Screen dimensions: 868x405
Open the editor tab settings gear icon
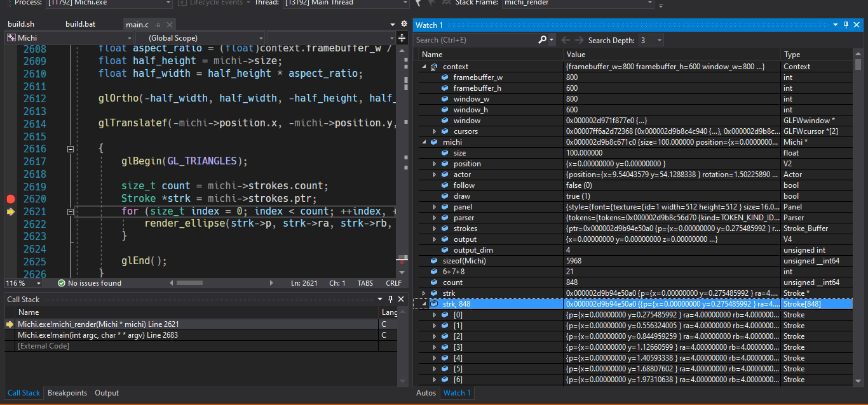tap(403, 24)
